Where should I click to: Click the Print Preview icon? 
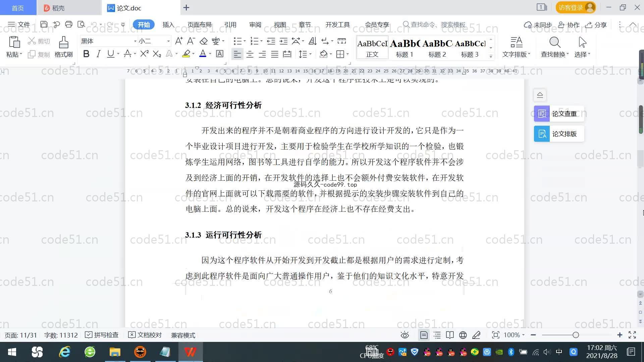coord(81,24)
